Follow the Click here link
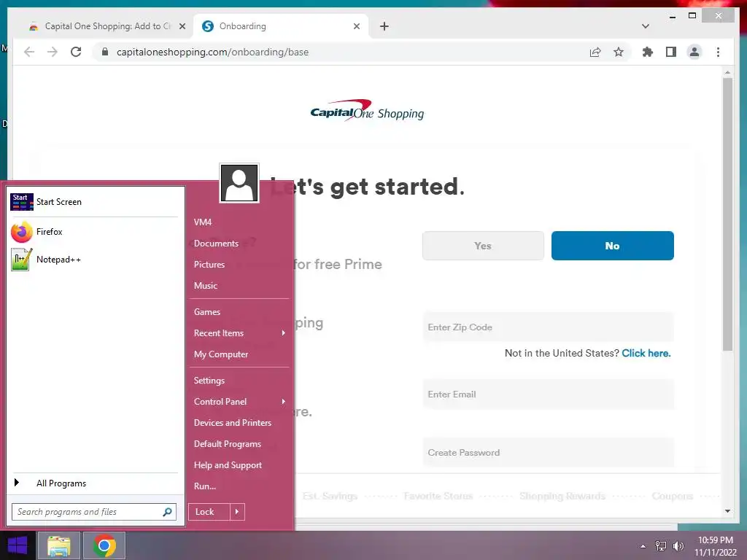The width and height of the screenshot is (747, 560). point(646,354)
